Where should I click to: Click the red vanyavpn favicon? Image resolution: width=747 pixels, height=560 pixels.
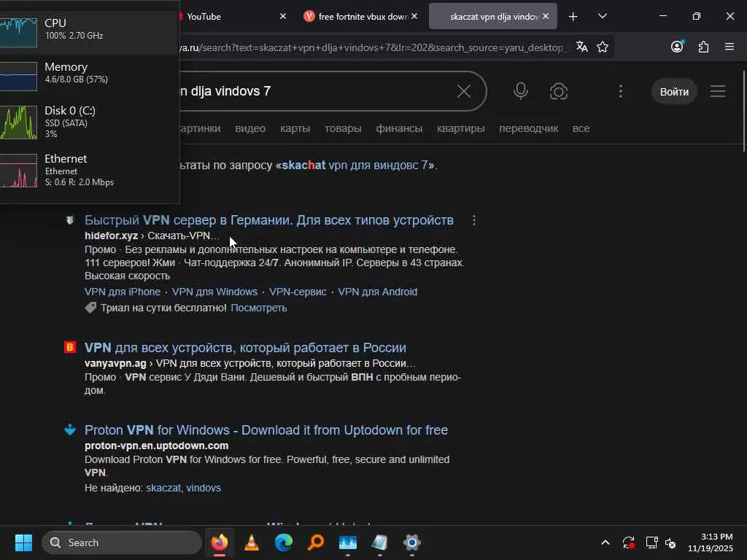pos(70,347)
